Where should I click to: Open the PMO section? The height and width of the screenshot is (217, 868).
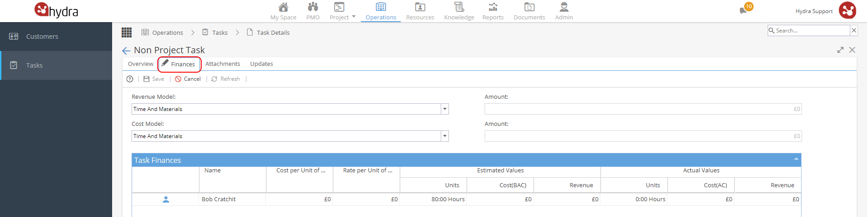(313, 11)
